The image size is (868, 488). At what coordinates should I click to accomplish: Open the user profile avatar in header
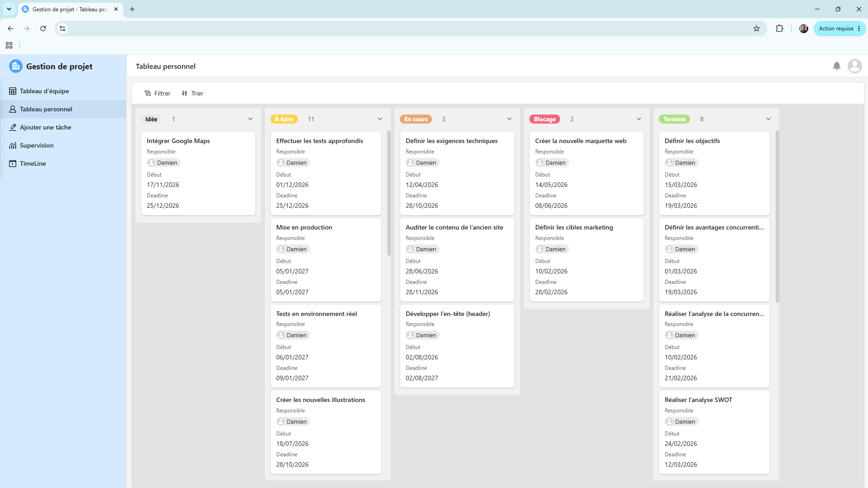point(854,66)
